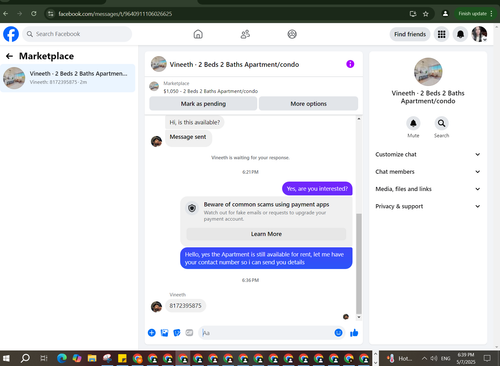Open conversation info purple icon

pyautogui.click(x=350, y=64)
